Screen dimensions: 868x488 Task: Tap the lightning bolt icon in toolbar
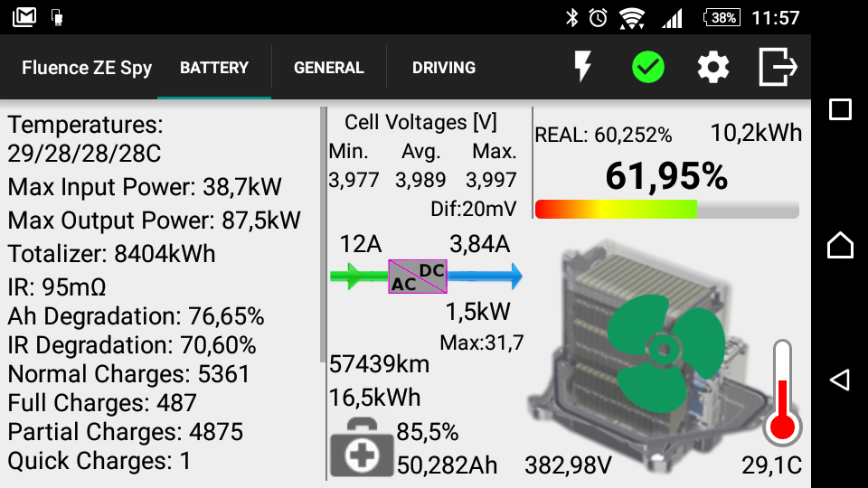point(583,68)
